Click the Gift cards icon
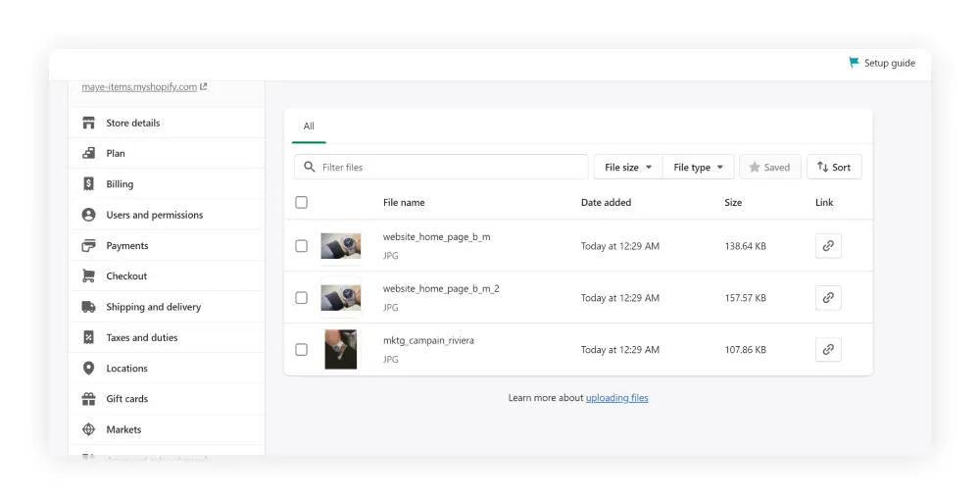 [x=89, y=399]
